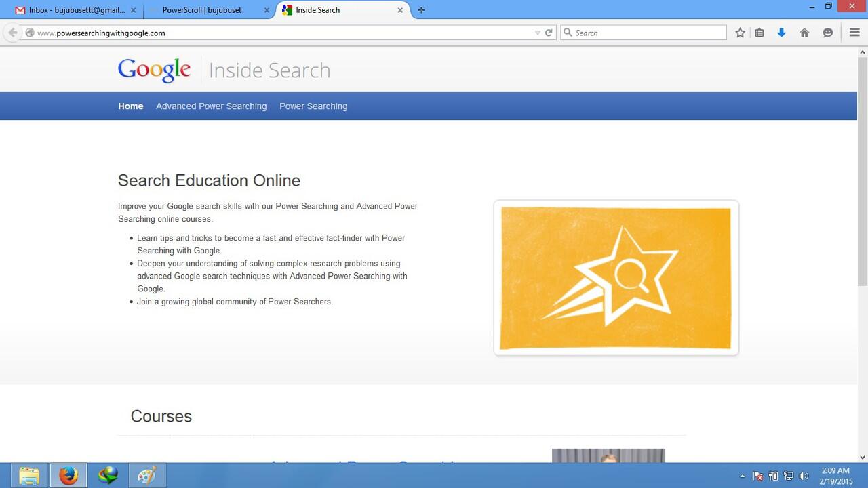Open Internet Download Manager taskbar icon
The image size is (868, 488).
[x=108, y=476]
